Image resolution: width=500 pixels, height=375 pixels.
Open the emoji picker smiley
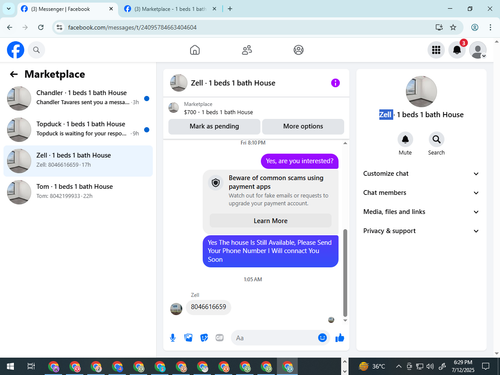(x=322, y=338)
